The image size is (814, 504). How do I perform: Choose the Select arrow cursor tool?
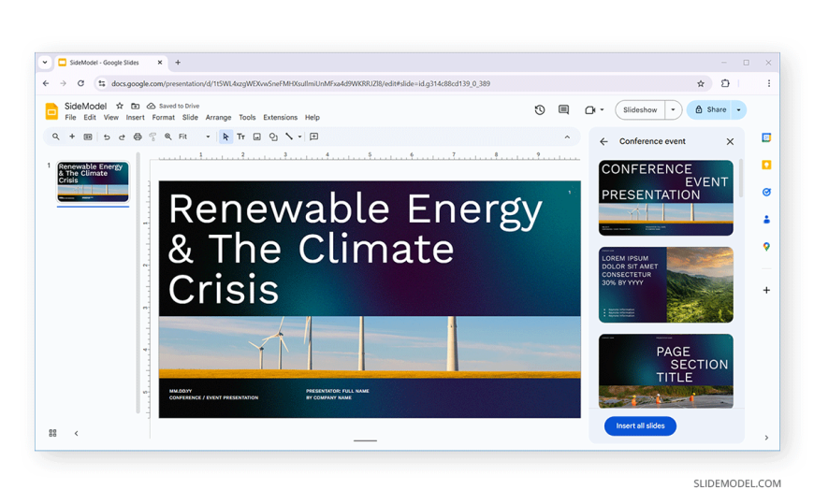(x=225, y=137)
